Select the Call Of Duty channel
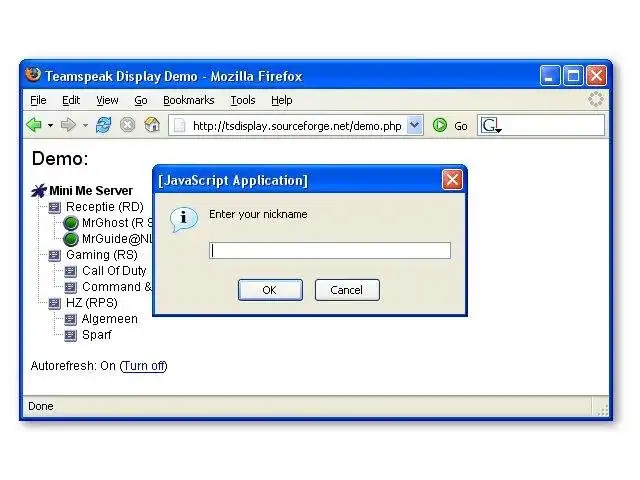Viewport: 640px width, 480px height. click(x=114, y=271)
